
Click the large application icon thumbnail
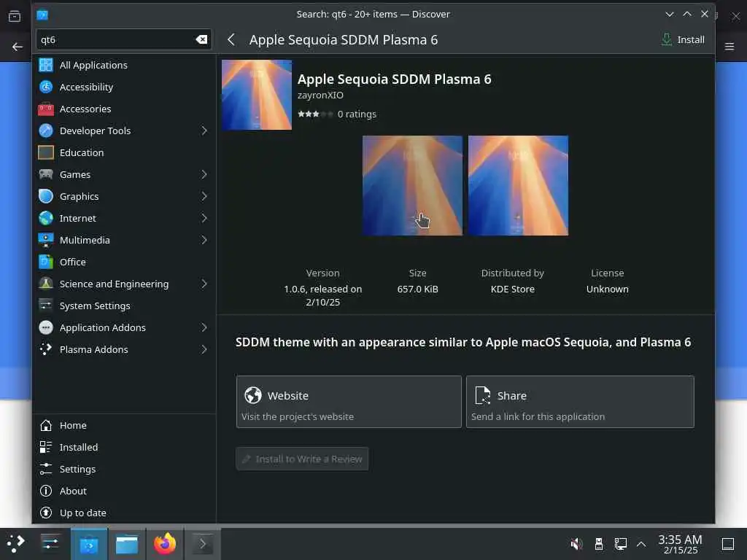[x=257, y=95]
